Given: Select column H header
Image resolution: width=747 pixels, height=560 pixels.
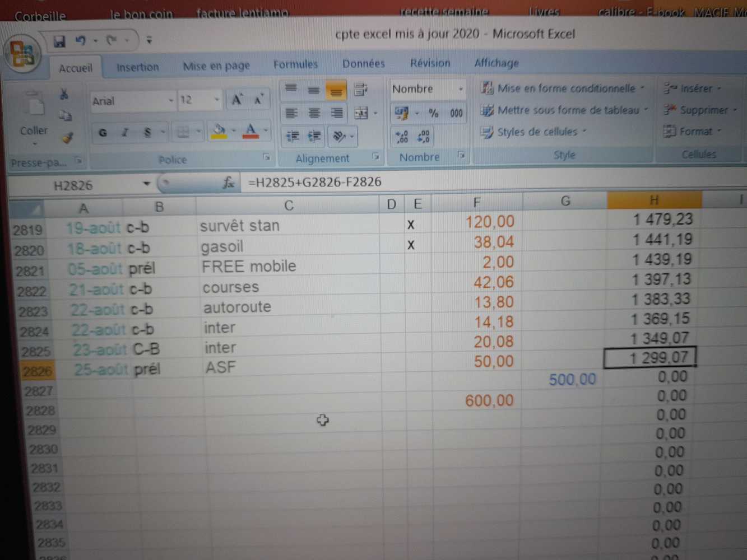Looking at the screenshot, I should 654,200.
